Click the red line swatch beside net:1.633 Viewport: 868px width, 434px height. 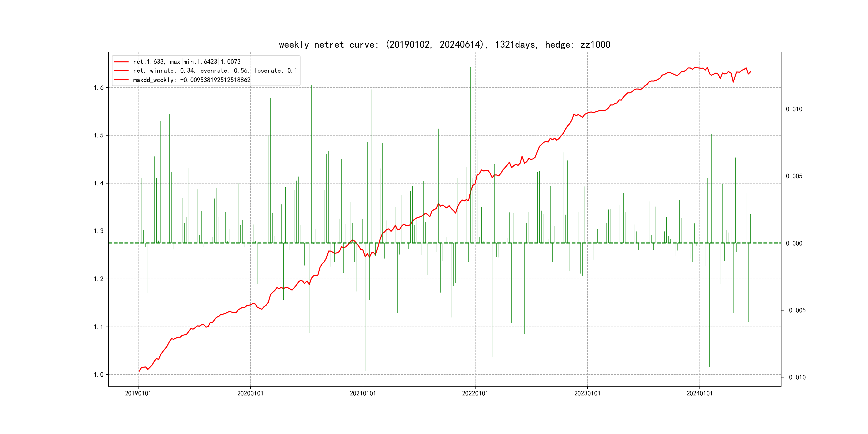121,62
